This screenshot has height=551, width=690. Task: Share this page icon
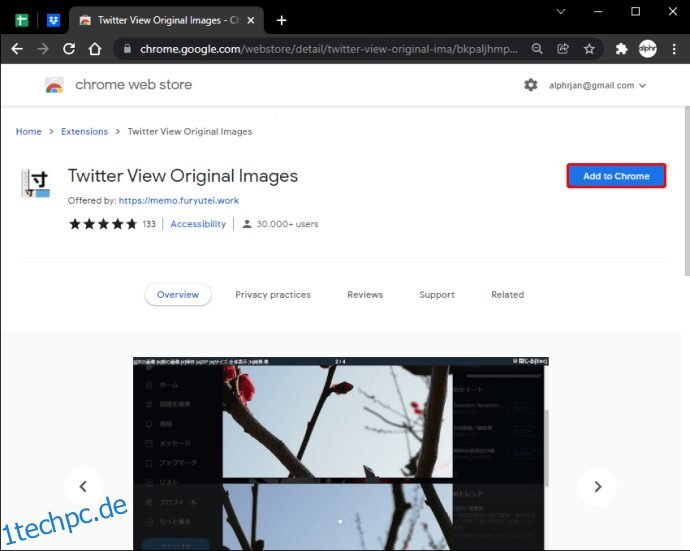point(563,49)
